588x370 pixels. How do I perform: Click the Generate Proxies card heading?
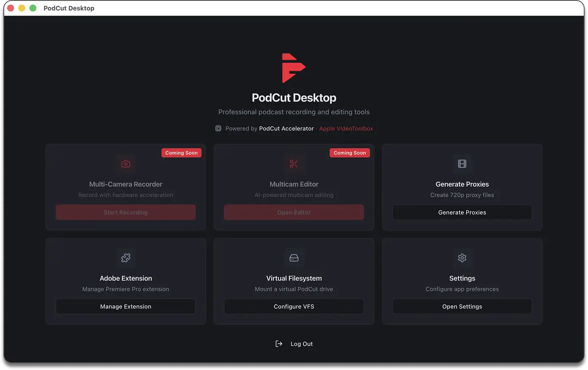(x=462, y=184)
